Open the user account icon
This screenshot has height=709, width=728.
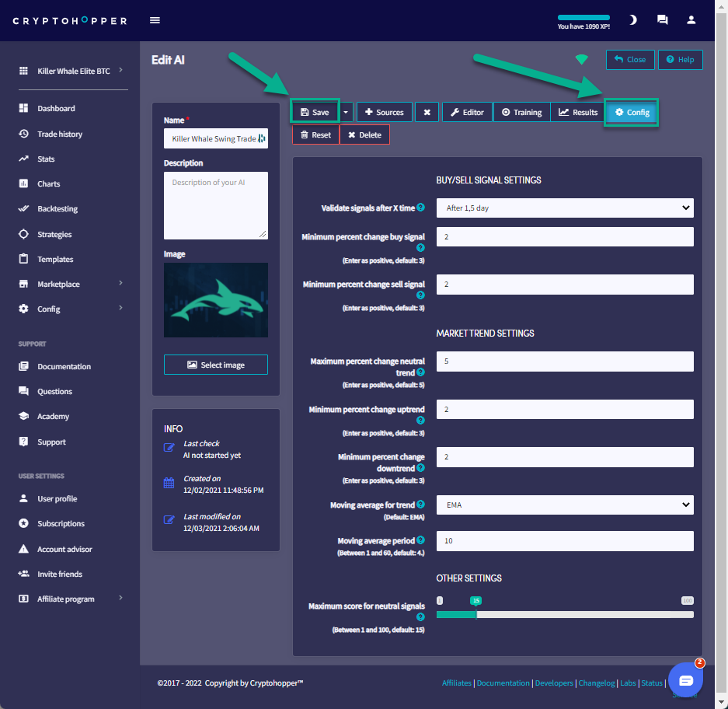[691, 20]
